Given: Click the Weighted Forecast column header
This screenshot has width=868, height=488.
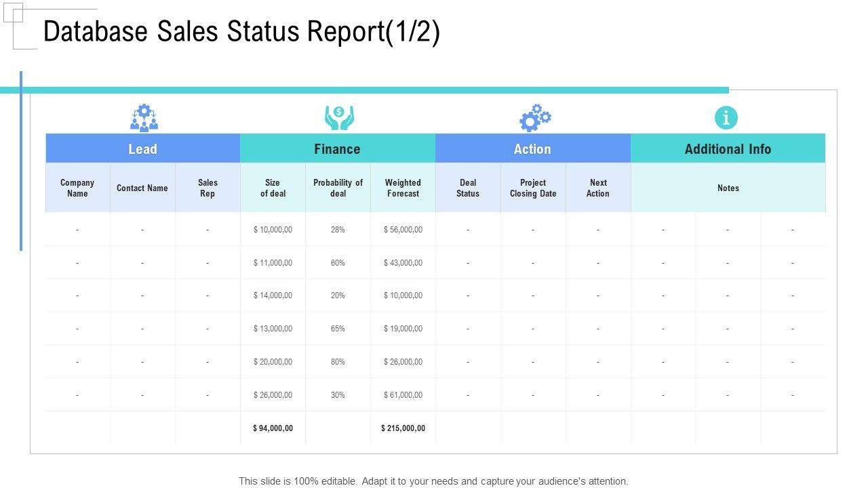Looking at the screenshot, I should click(403, 188).
